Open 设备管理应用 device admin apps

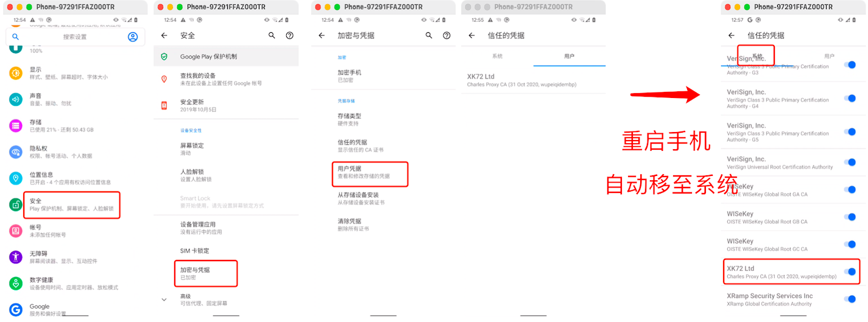coord(226,228)
